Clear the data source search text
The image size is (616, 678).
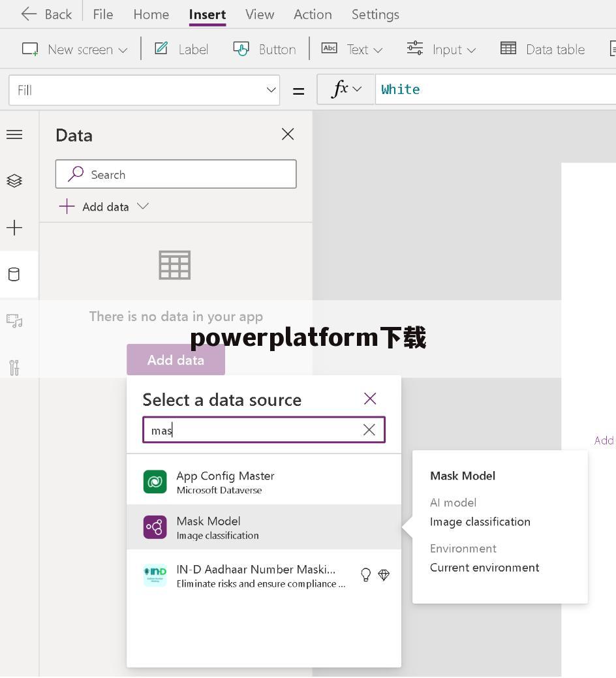pyautogui.click(x=369, y=429)
